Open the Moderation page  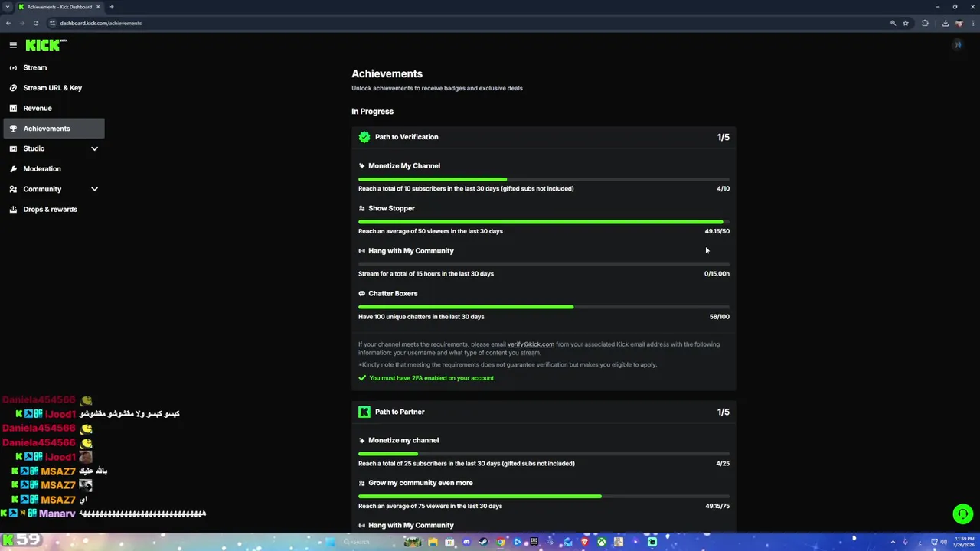tap(54, 168)
